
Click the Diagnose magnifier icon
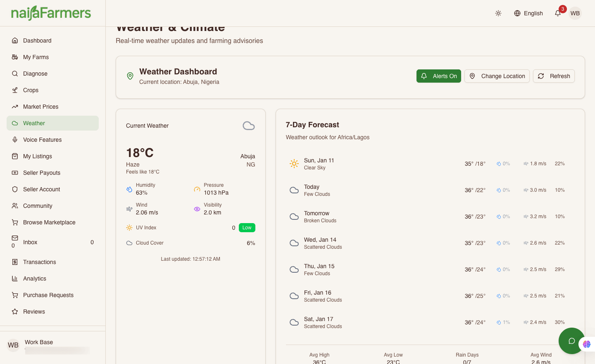pos(15,74)
